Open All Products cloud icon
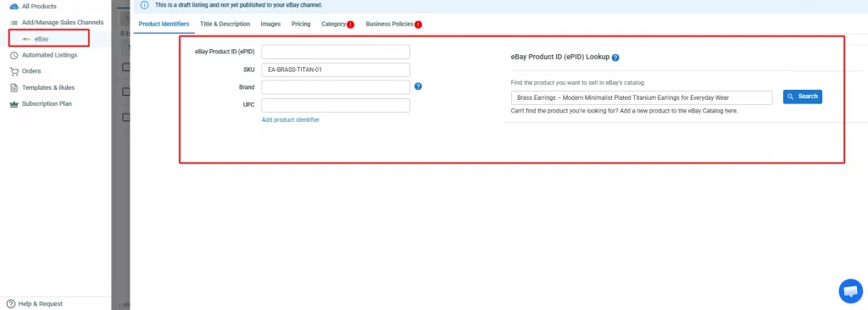 pyautogui.click(x=14, y=6)
